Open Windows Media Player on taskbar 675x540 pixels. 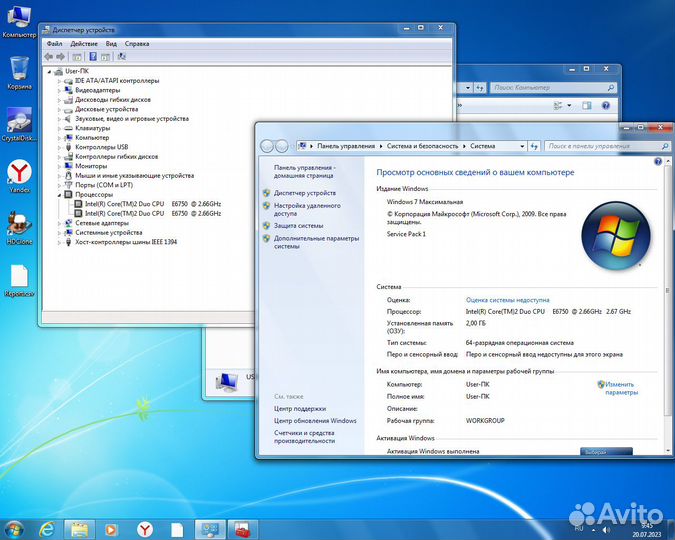coord(111,529)
